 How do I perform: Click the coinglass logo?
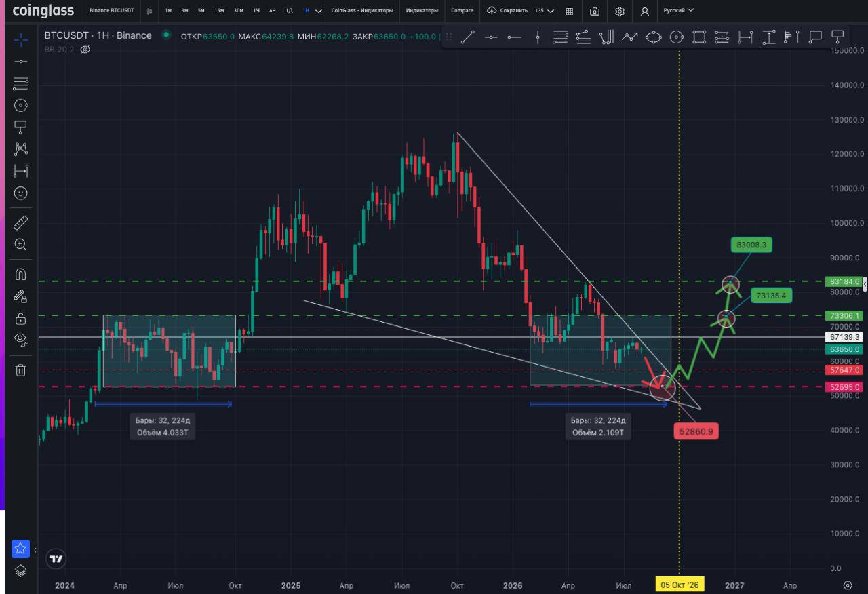pyautogui.click(x=43, y=11)
